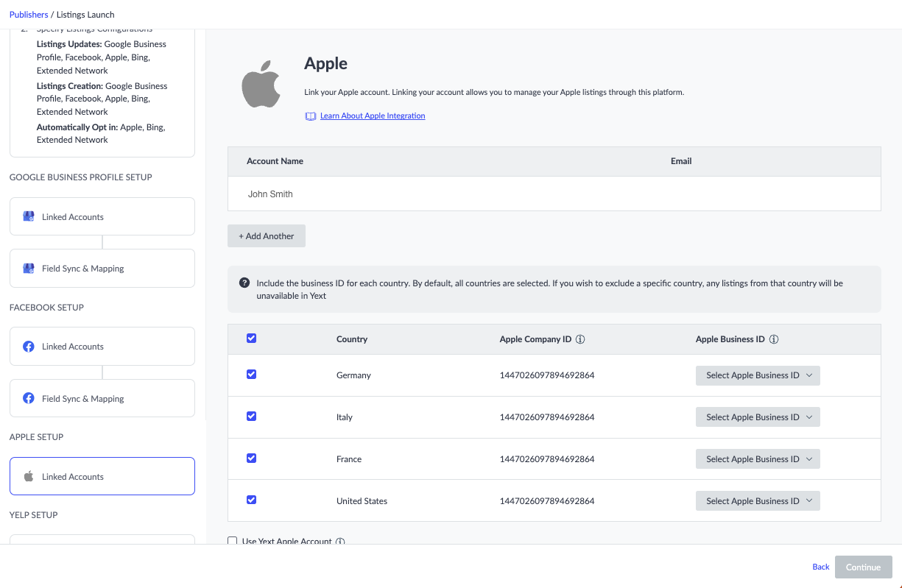Select Apple Setup Linked Accounts step
902x588 pixels.
tap(102, 476)
